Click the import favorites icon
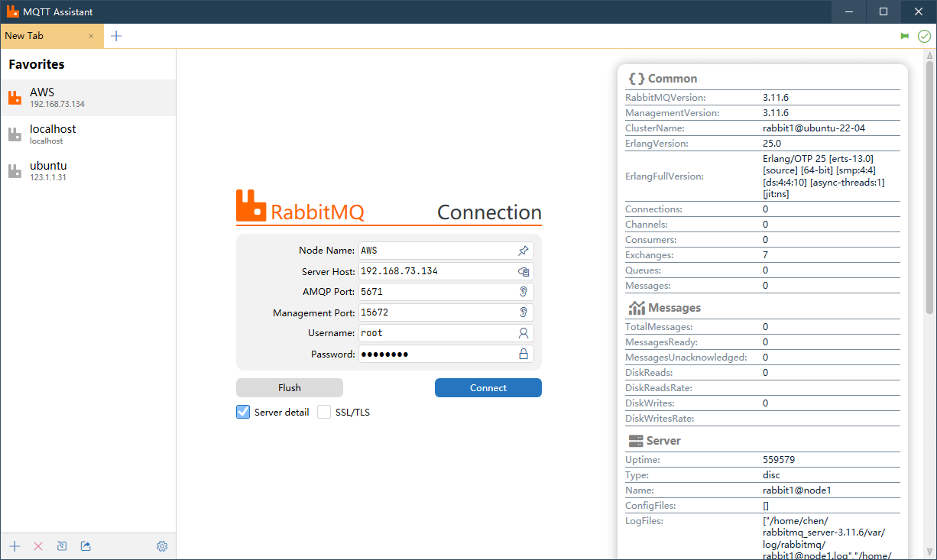 [62, 546]
